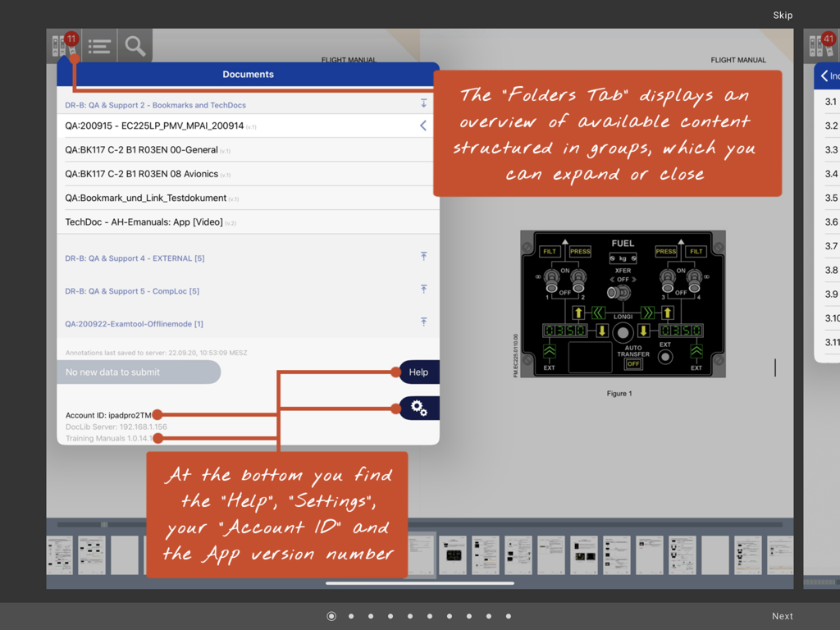Open the Help panel

point(418,372)
